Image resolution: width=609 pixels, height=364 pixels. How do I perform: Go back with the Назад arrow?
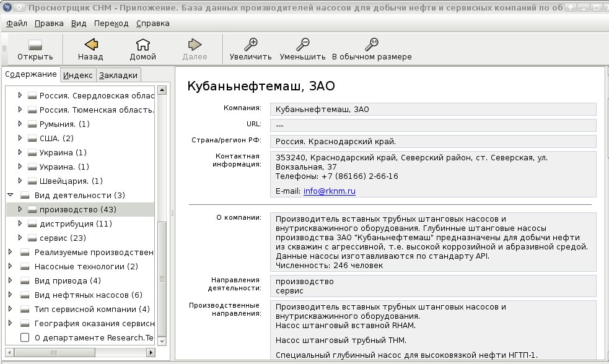[90, 50]
